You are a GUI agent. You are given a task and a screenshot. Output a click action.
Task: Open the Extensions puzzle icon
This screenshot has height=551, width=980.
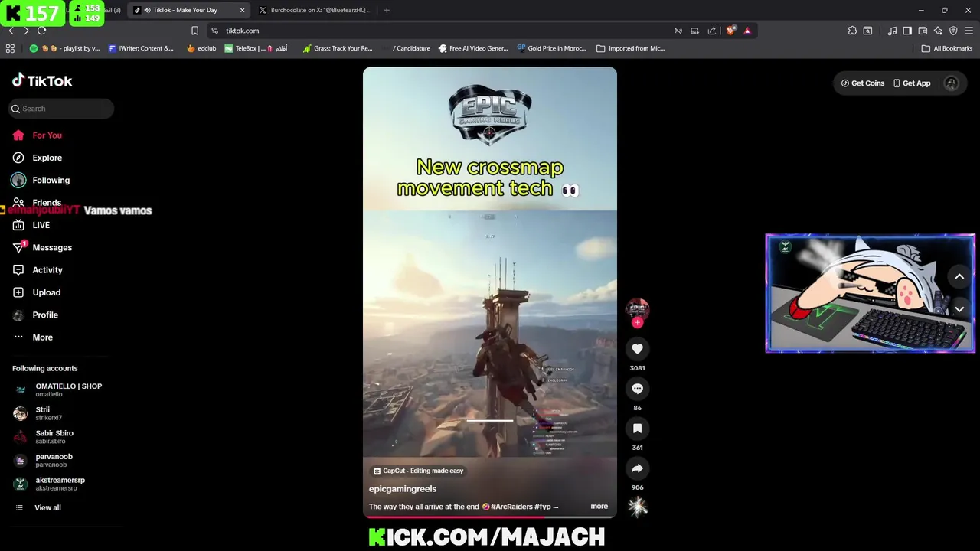pos(852,31)
